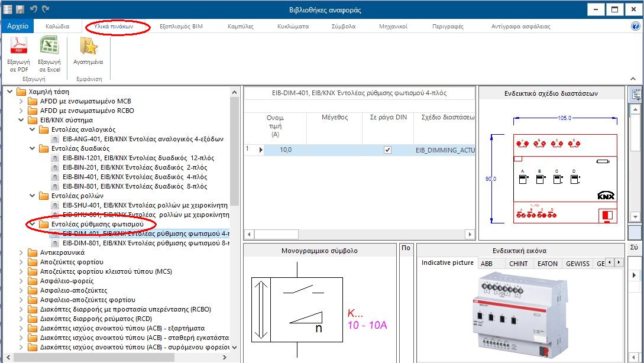Click the down arrow on the tree scrollbar
This screenshot has height=363, width=644.
pyautogui.click(x=234, y=349)
